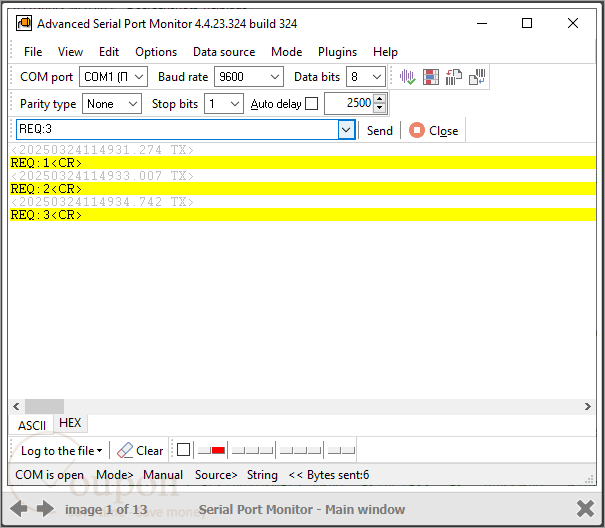This screenshot has width=605, height=528.
Task: Click the horizontal scrollbar thumb
Action: [x=44, y=406]
